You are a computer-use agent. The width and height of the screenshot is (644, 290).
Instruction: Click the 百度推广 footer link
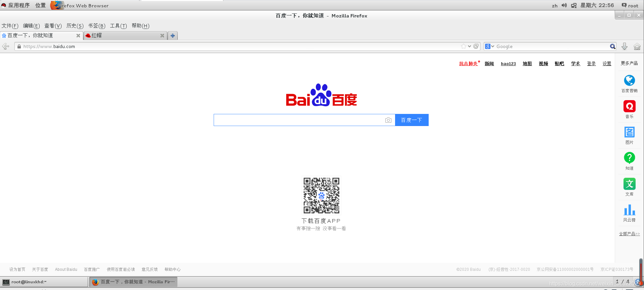(92, 270)
